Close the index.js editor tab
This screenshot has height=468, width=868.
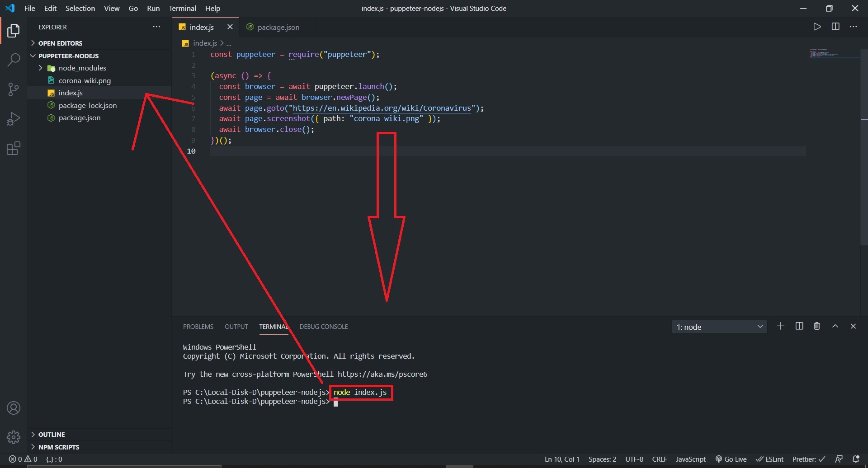[x=230, y=27]
